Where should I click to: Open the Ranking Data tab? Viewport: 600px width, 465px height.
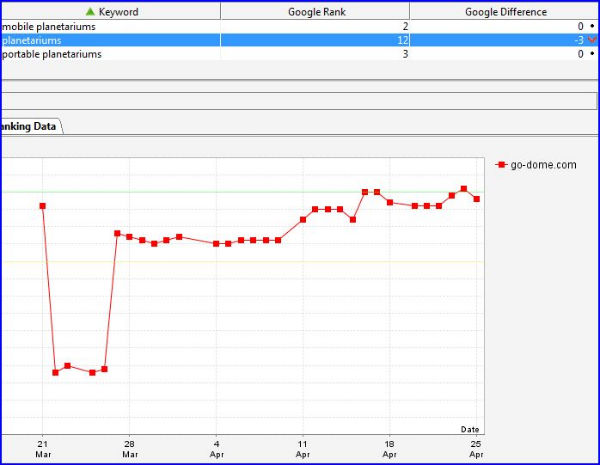31,126
